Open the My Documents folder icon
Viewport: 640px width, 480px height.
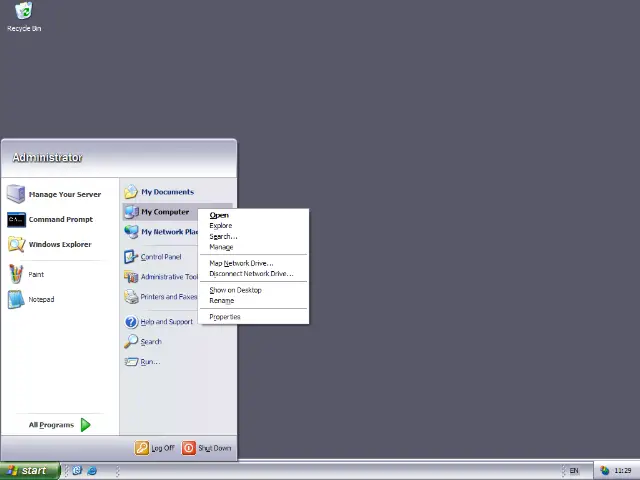click(131, 191)
